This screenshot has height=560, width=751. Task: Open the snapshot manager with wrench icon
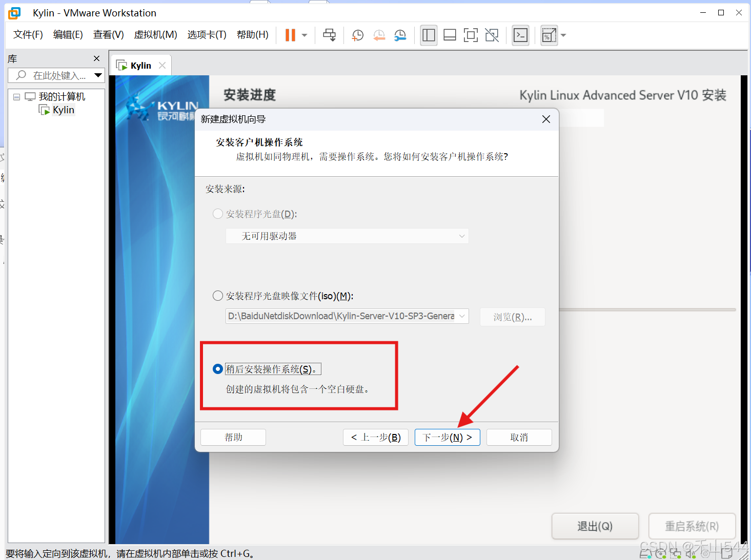coord(400,35)
